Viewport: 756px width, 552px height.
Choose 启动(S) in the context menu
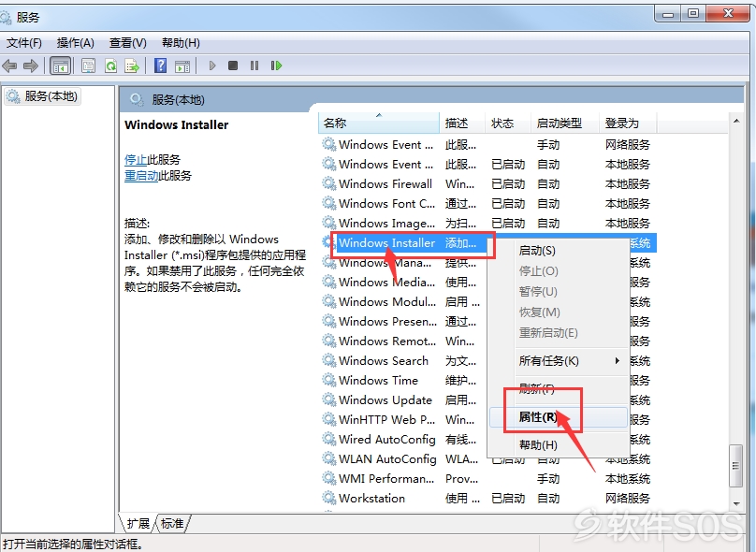coord(559,251)
